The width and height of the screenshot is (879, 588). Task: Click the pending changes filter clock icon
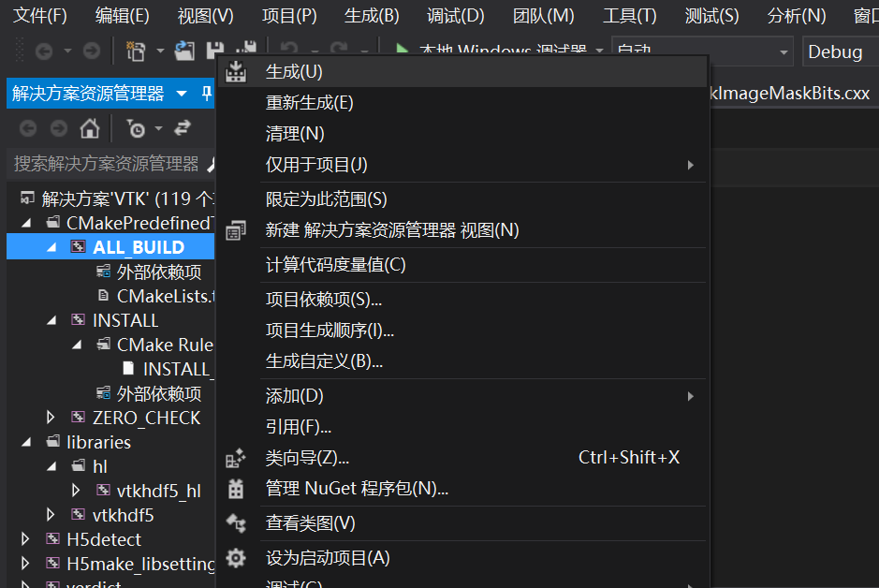point(137,128)
